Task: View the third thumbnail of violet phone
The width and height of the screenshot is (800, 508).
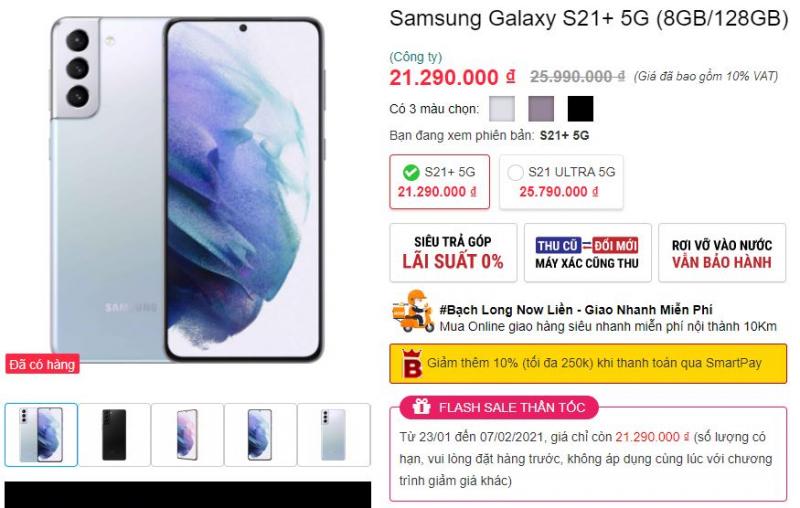Action: pos(187,435)
